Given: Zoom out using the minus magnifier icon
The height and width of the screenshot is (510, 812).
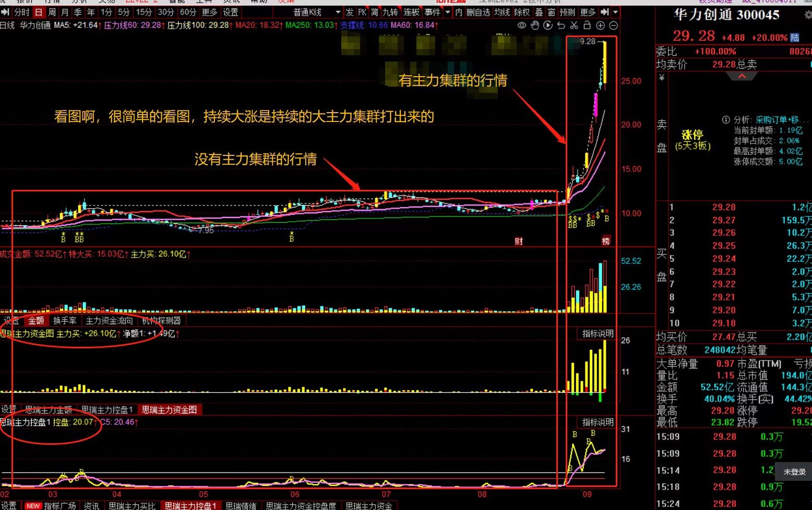Looking at the screenshot, I should [613, 25].
